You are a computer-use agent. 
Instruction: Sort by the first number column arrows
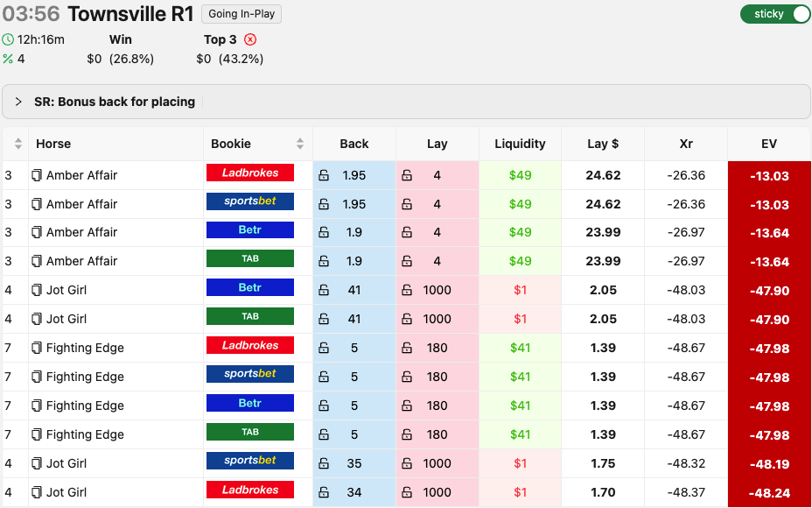pyautogui.click(x=18, y=144)
